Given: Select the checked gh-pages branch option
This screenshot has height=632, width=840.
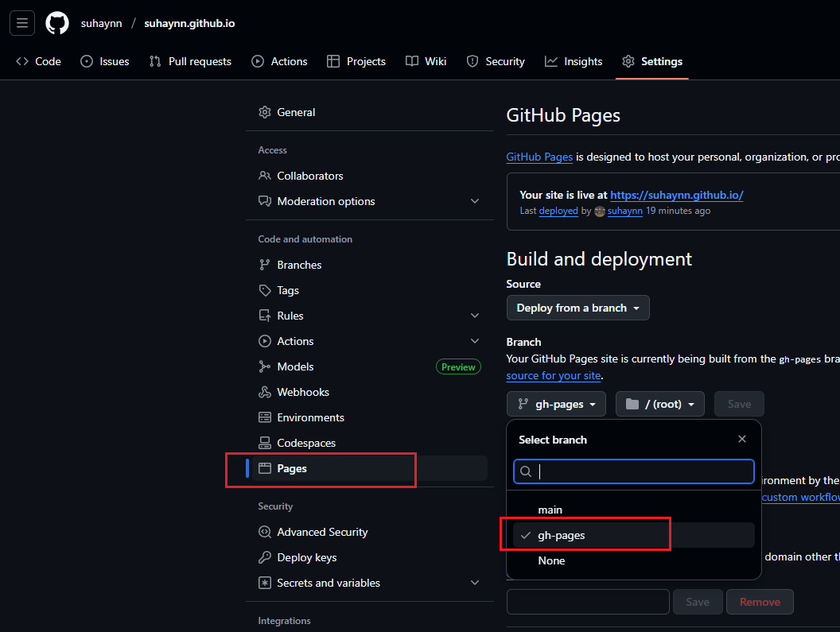Looking at the screenshot, I should click(561, 535).
